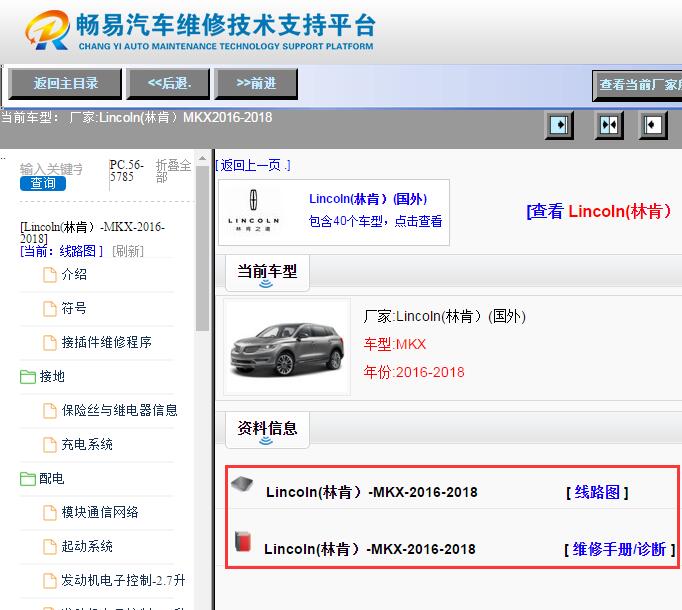Click 包含40个车型，点击查看 link
The height and width of the screenshot is (610, 682).
[x=375, y=221]
